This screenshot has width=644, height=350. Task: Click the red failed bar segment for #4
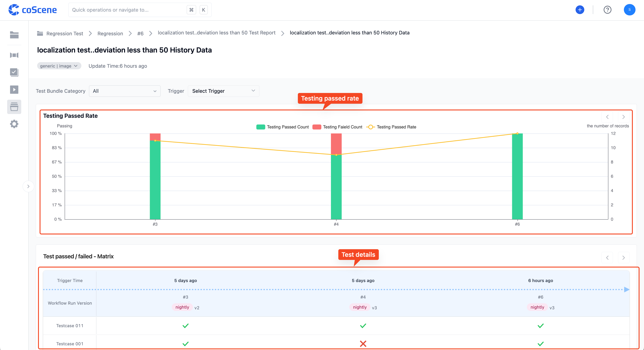(x=336, y=144)
